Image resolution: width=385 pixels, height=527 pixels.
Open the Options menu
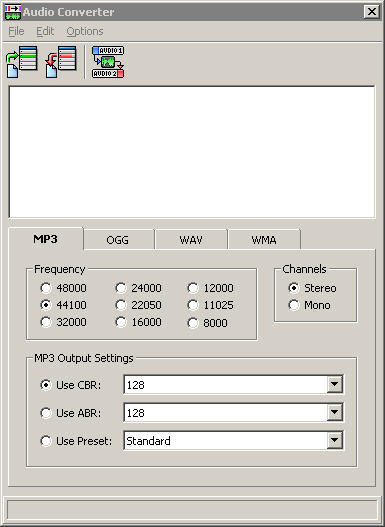(85, 31)
